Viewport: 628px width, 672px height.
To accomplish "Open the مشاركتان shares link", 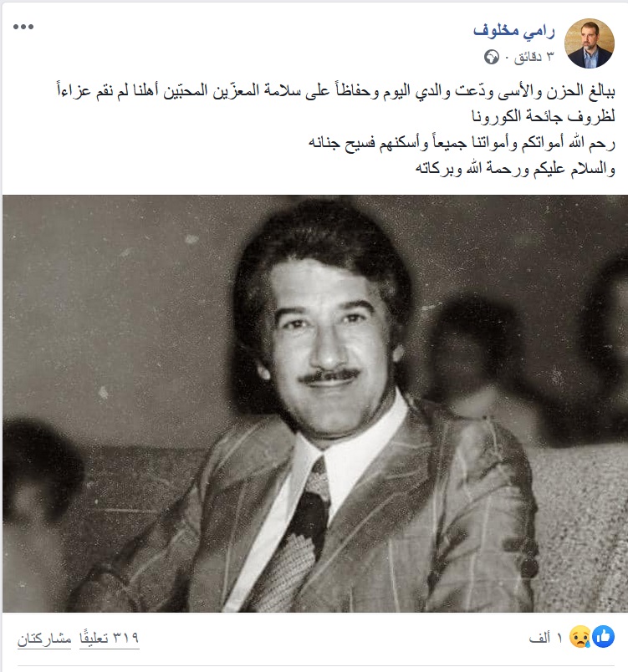I will point(44,639).
